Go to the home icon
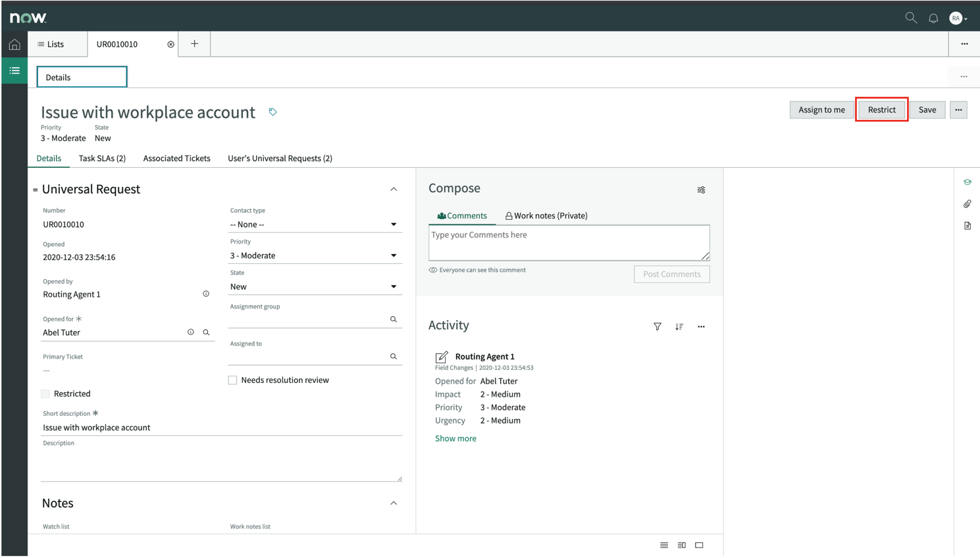 (14, 45)
